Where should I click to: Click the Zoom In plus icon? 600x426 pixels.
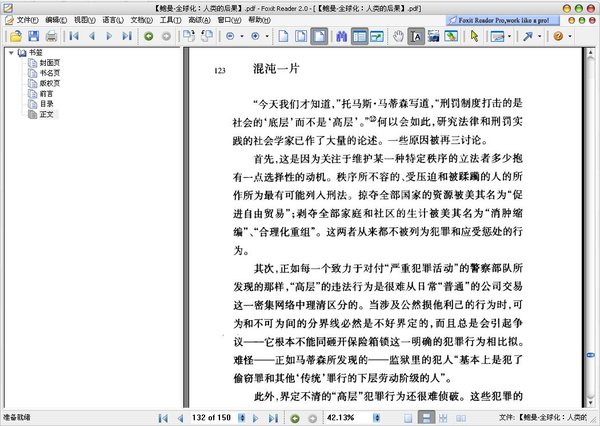[255, 36]
